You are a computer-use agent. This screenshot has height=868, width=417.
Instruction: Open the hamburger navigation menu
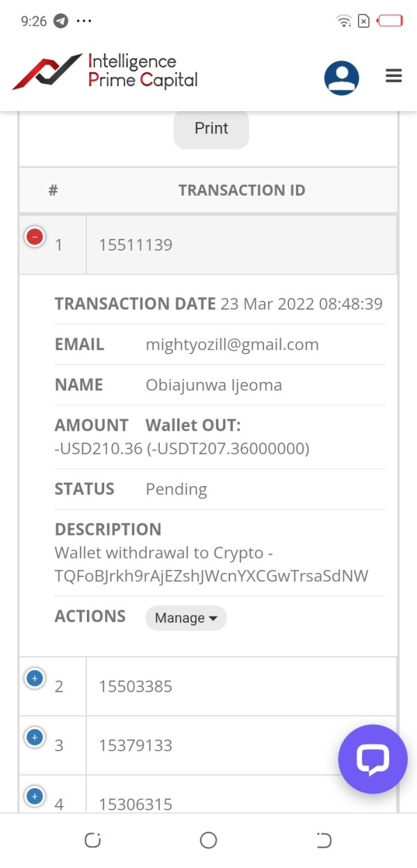pos(393,76)
